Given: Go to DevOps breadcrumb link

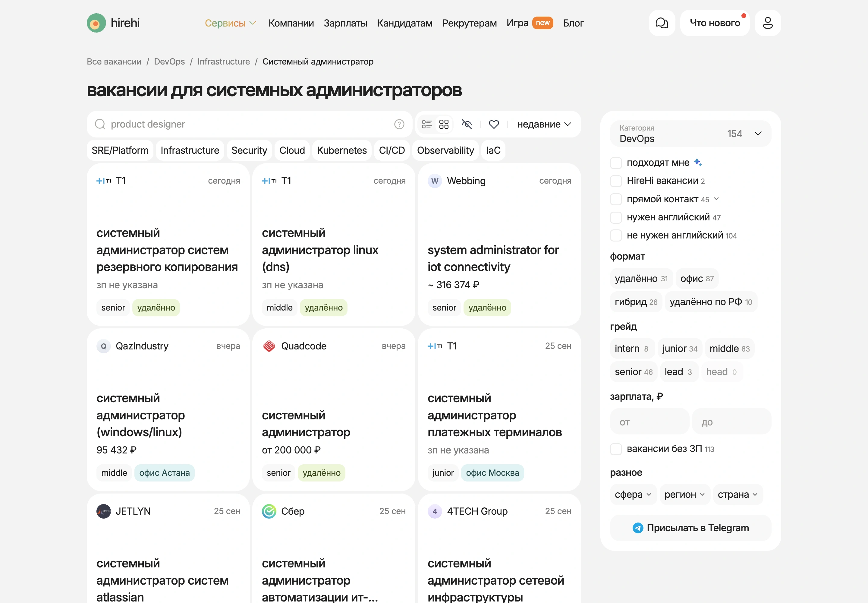Looking at the screenshot, I should pyautogui.click(x=169, y=62).
